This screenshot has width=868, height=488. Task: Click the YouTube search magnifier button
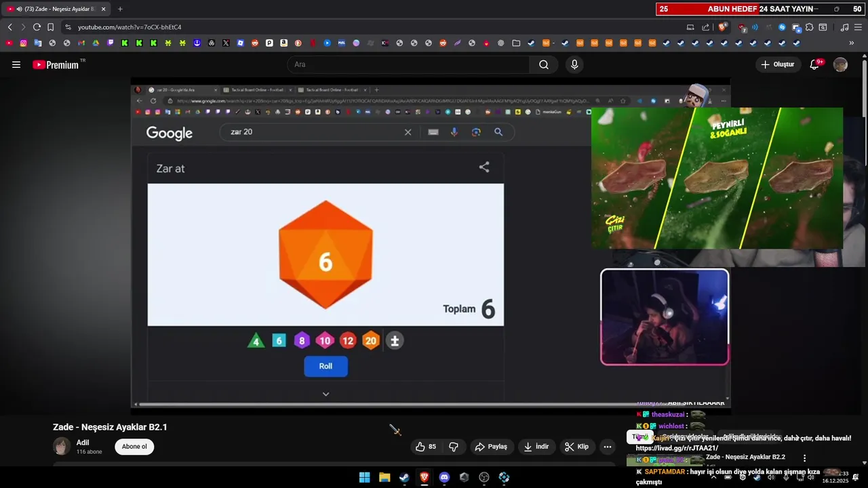544,64
